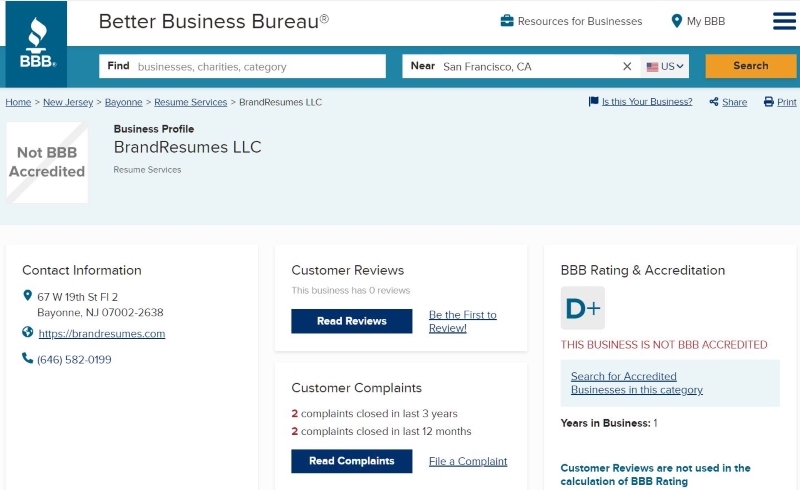This screenshot has height=490, width=800.
Task: Click the Read Complaints button
Action: click(352, 461)
